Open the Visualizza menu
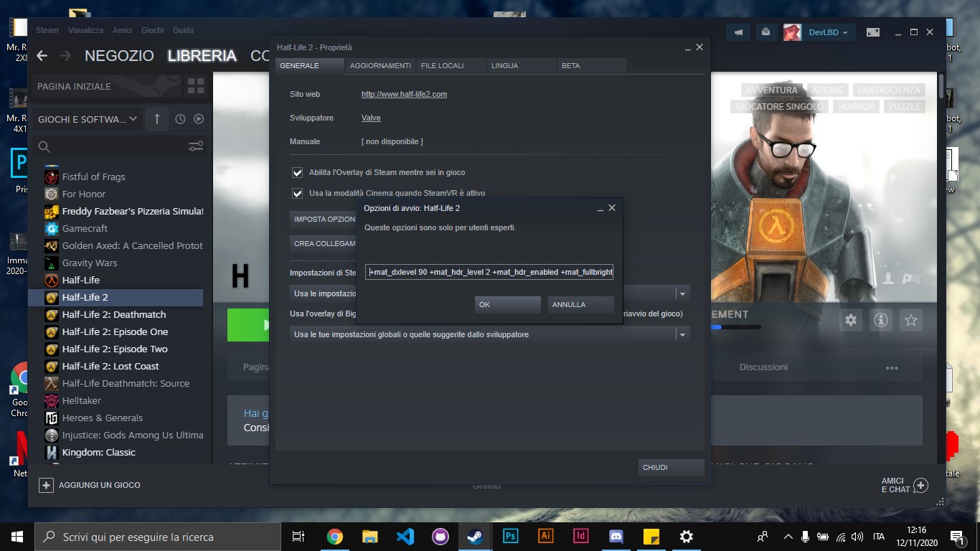This screenshot has width=980, height=551. point(86,30)
